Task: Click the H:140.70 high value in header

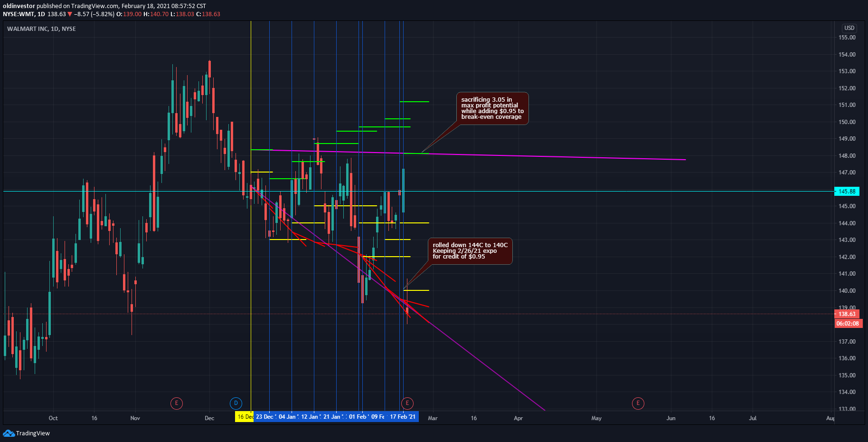Action: pos(156,14)
